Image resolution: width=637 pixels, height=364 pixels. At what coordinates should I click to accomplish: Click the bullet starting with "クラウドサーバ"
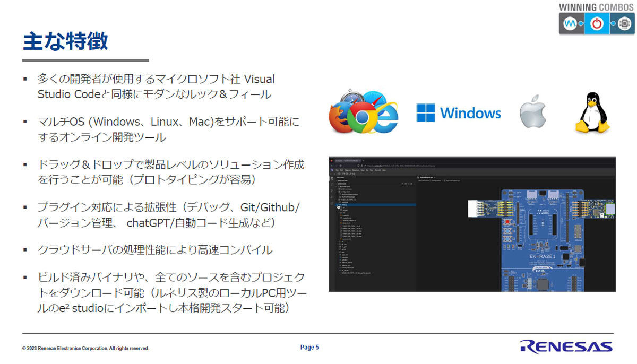tap(155, 250)
